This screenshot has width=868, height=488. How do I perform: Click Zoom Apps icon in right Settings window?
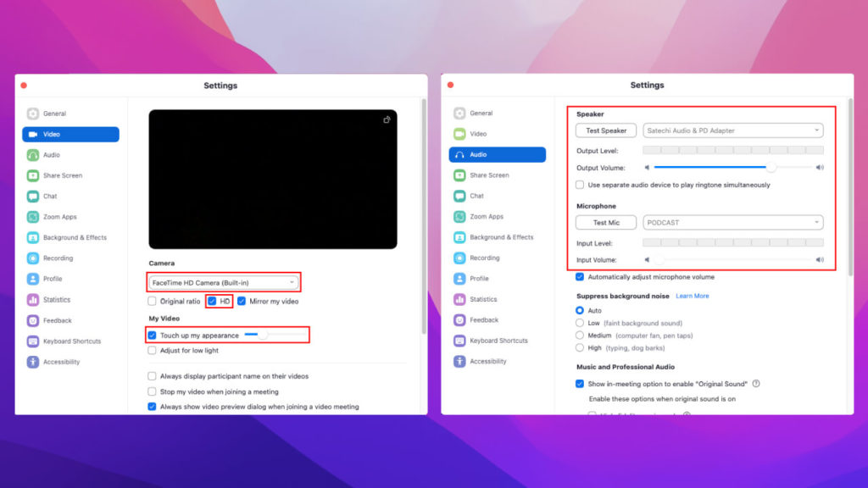(x=459, y=216)
